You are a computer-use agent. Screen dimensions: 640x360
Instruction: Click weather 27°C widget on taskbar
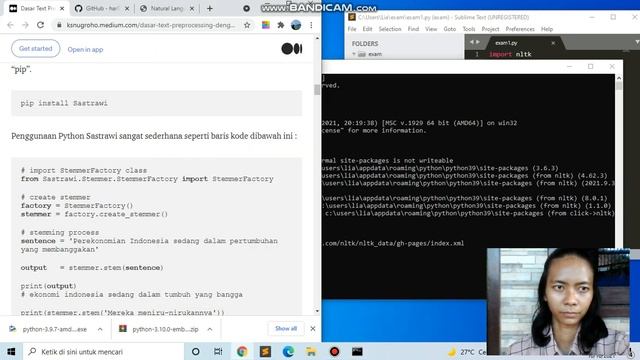467,352
